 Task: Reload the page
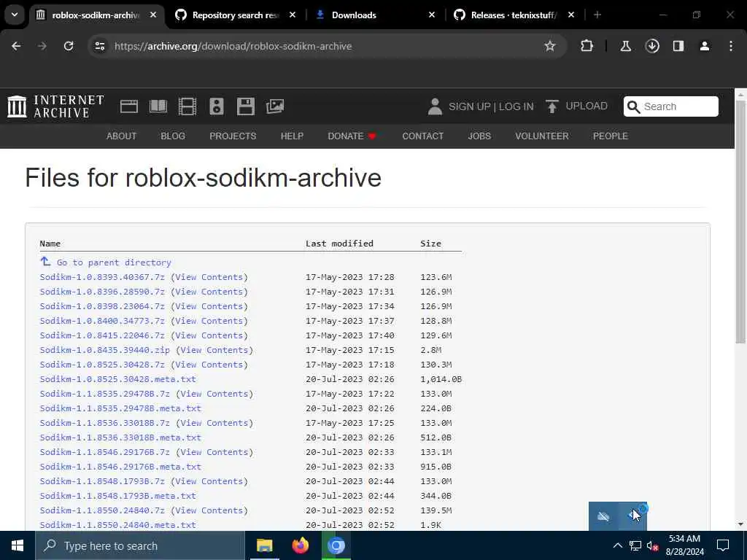[x=69, y=46]
